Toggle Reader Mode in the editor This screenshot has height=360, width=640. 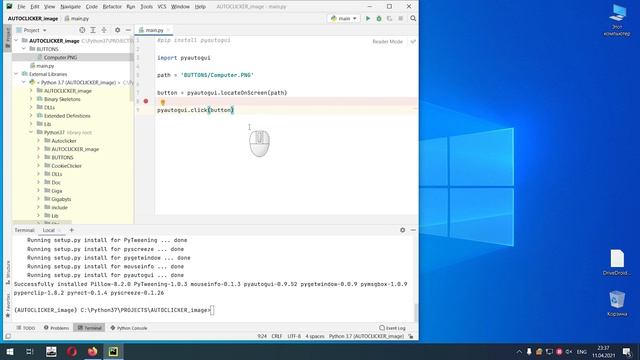coord(387,42)
